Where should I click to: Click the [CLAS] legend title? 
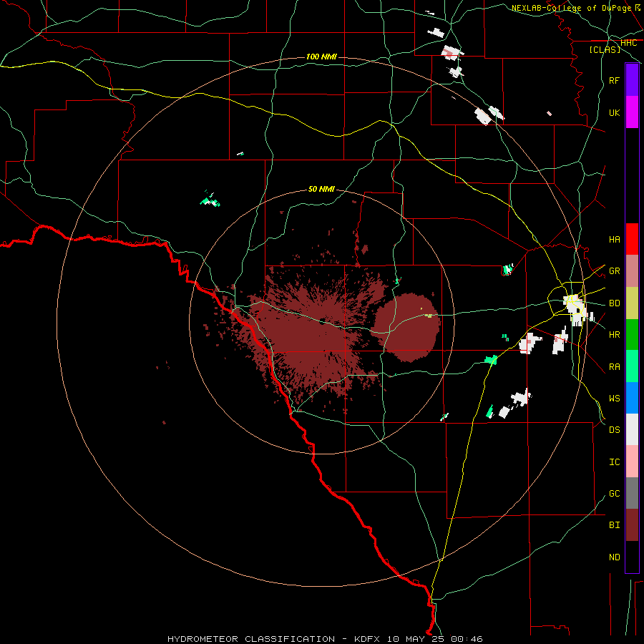[605, 50]
